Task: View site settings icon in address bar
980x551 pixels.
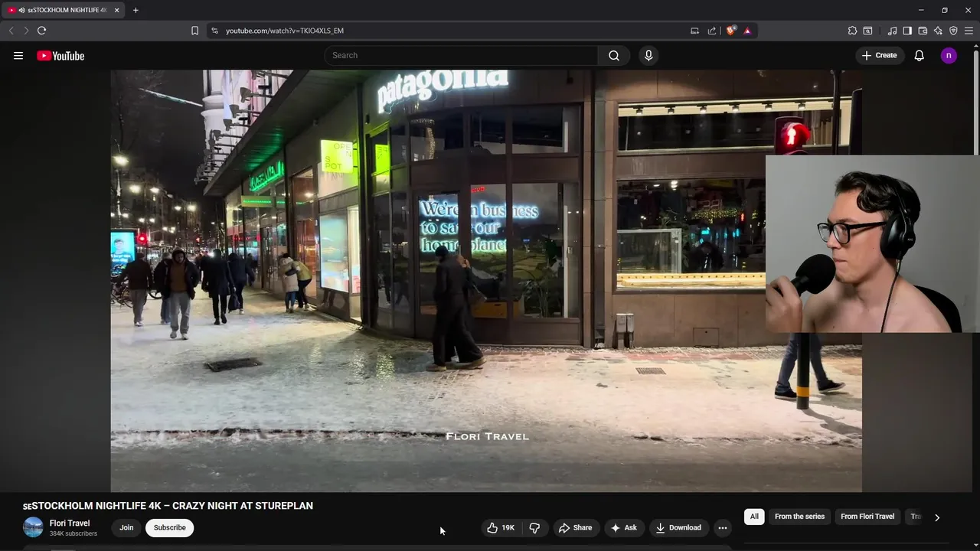Action: [x=214, y=31]
